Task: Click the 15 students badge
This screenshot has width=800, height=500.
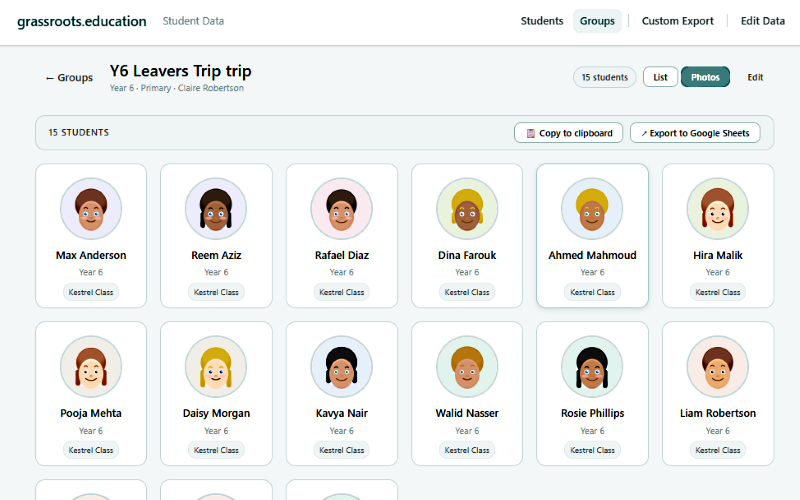Action: [605, 77]
